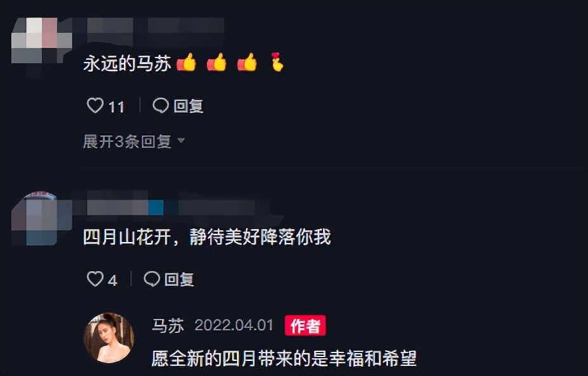Click the red 作者 badge
Screen dimensions: 588x376
[305, 325]
